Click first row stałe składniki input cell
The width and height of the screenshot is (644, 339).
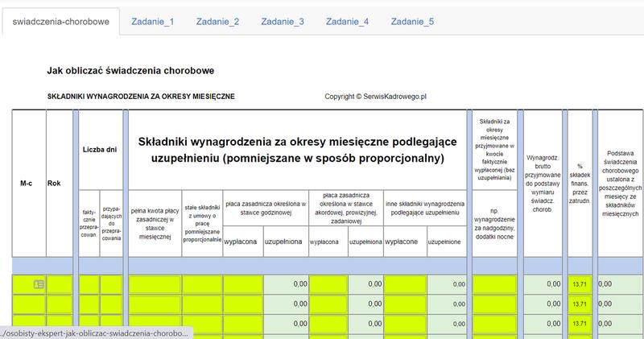point(202,284)
